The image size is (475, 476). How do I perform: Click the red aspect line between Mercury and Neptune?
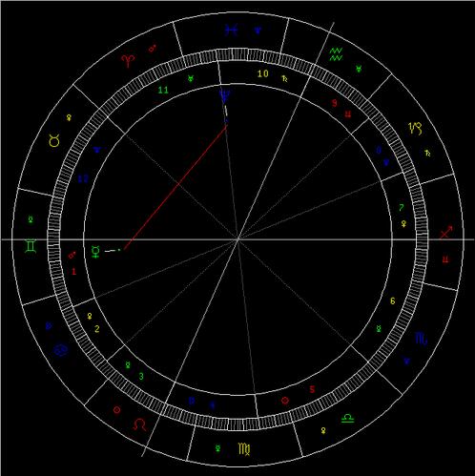tap(175, 188)
